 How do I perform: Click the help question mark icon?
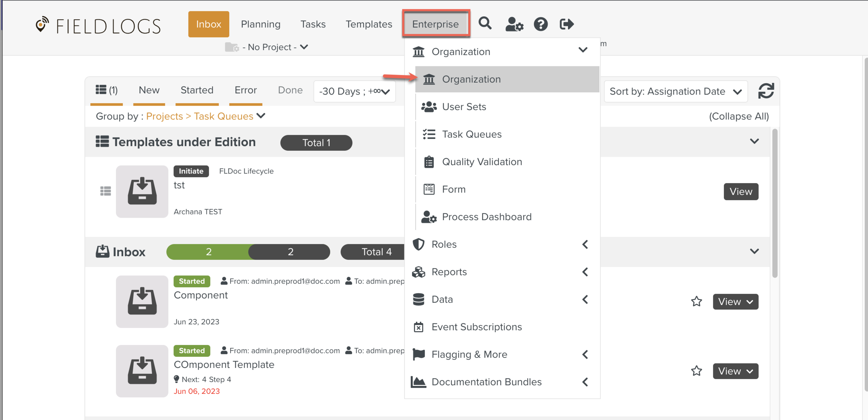point(541,24)
